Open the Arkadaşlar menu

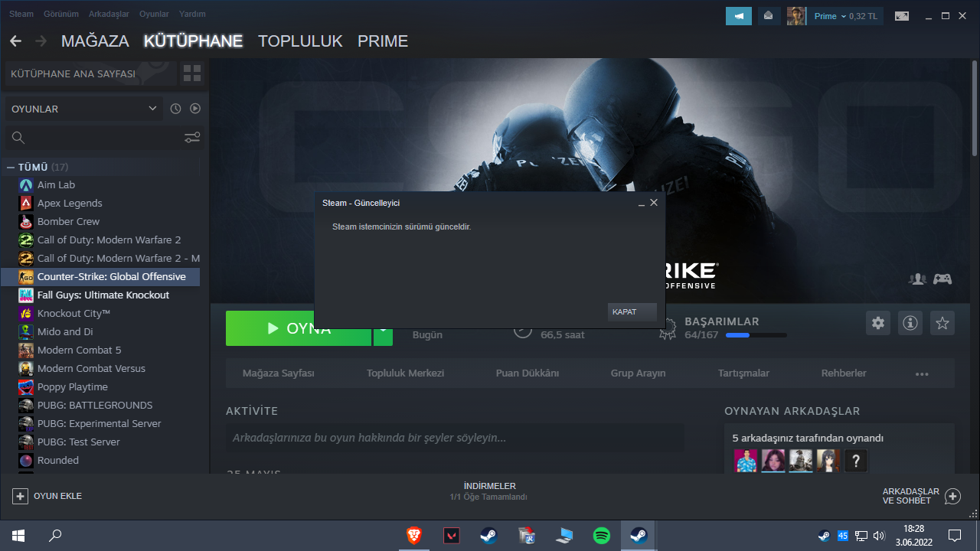tap(107, 14)
